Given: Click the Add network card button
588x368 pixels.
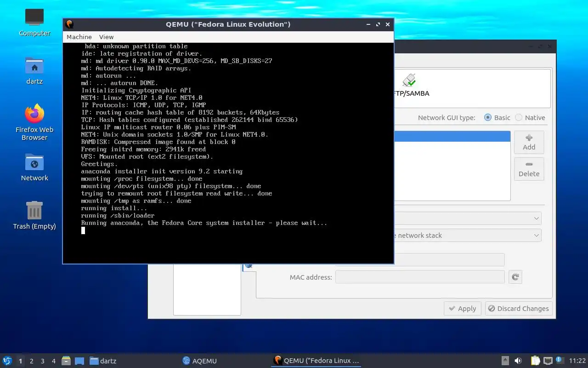Looking at the screenshot, I should pos(529,142).
